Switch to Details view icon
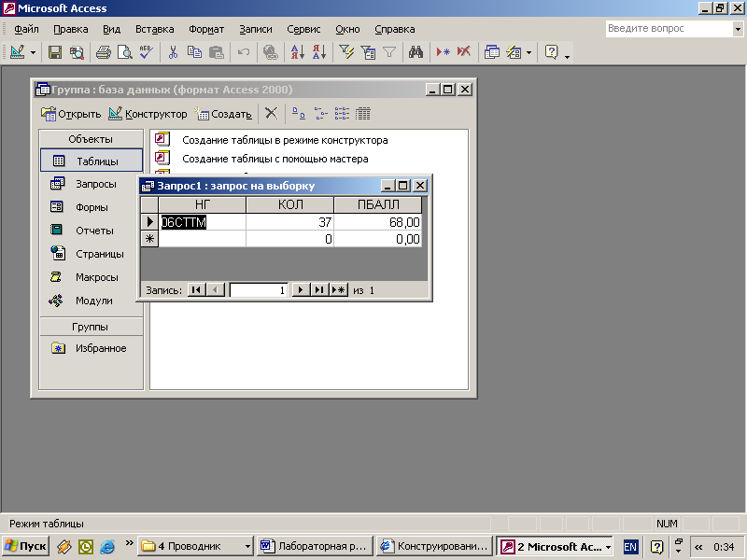The height and width of the screenshot is (560, 747). click(363, 113)
